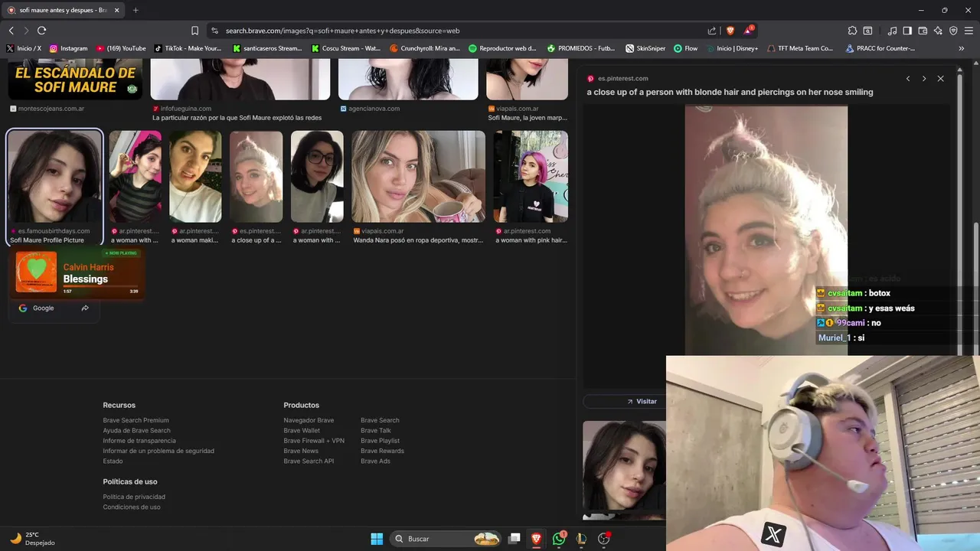
Task: Go back to the previous page
Action: click(11, 31)
